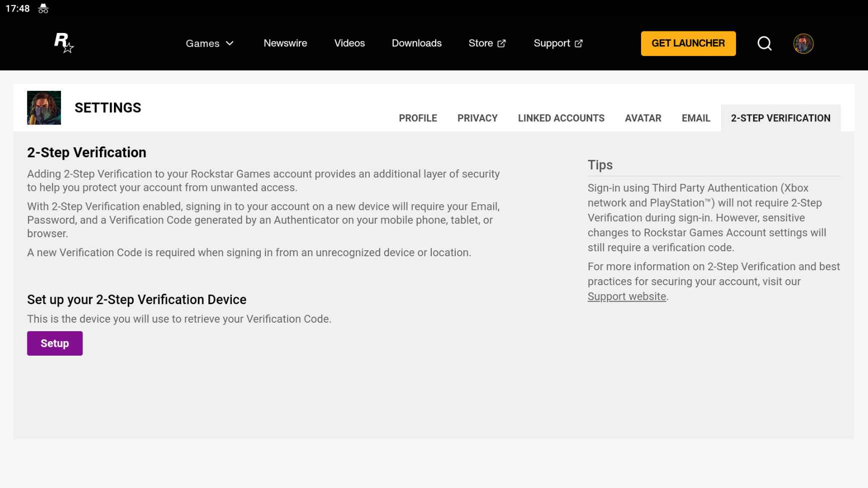Navigate to Downloads

[x=416, y=43]
